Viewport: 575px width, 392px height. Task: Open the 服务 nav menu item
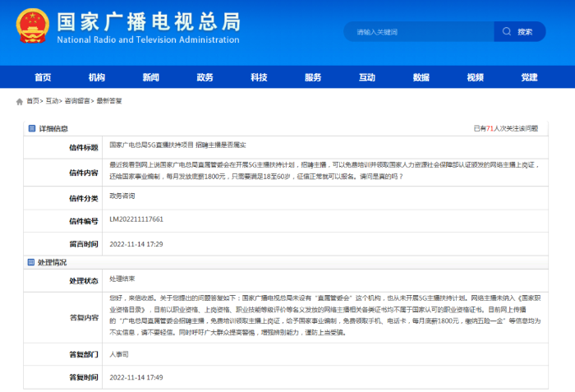coord(313,77)
